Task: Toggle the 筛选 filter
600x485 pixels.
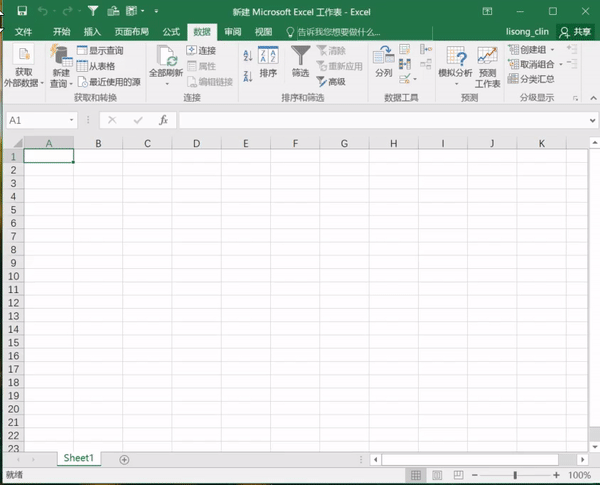Action: tap(300, 62)
